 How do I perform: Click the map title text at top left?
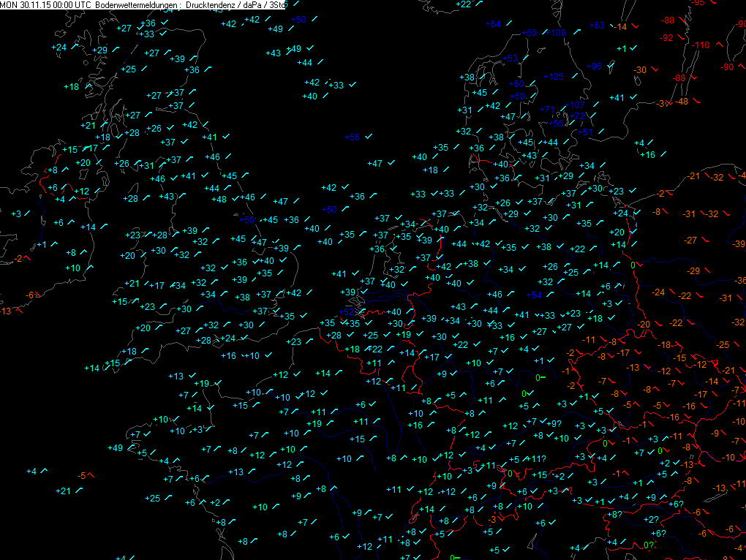coord(143,4)
